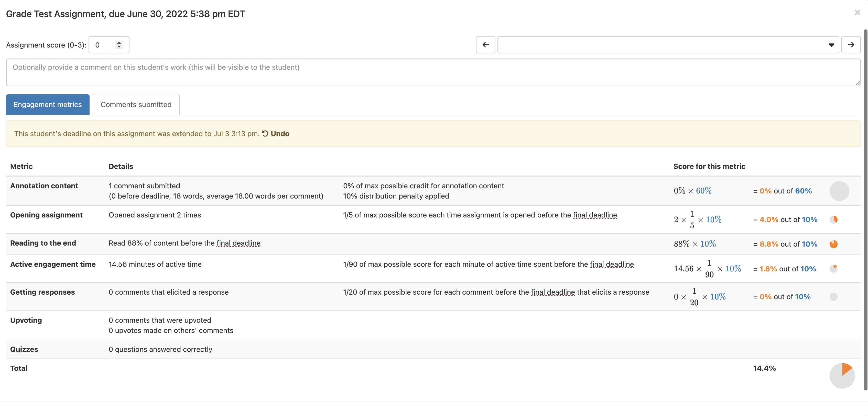868x416 pixels.
Task: Click the Active engagement time pie chart
Action: click(833, 269)
